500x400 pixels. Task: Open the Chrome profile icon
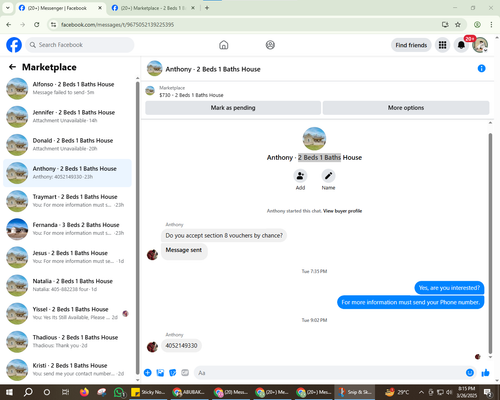[477, 25]
